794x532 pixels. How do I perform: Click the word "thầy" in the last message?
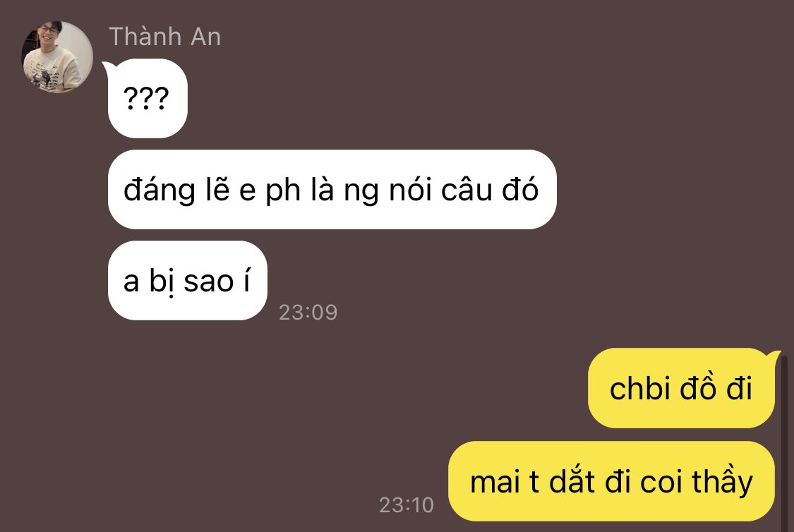723,481
